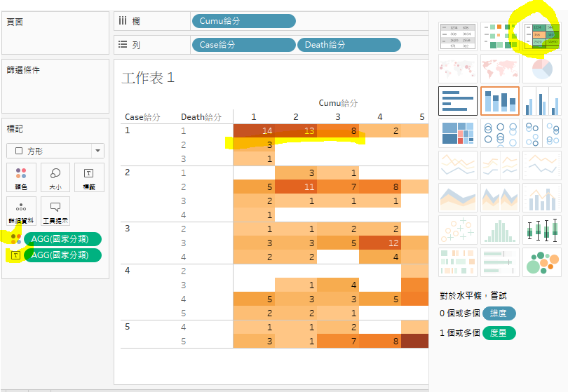Click the dark cell showing value 14
Viewport: 568px width, 392px height.
254,131
